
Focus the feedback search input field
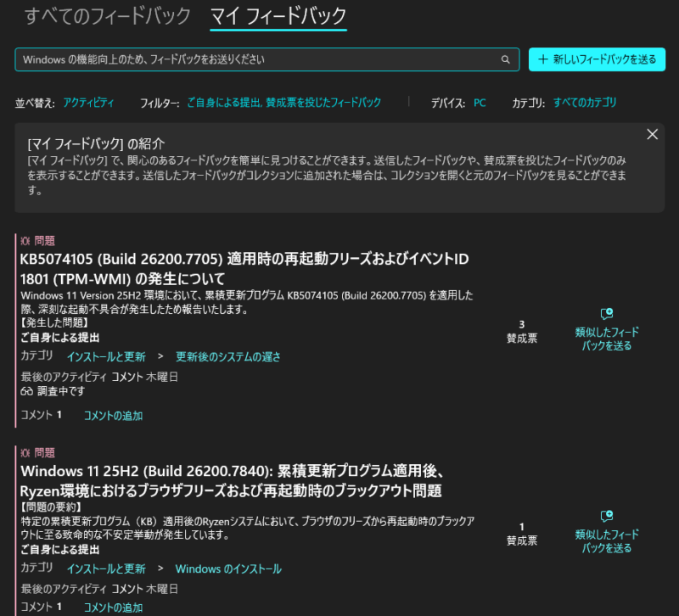pyautogui.click(x=255, y=59)
